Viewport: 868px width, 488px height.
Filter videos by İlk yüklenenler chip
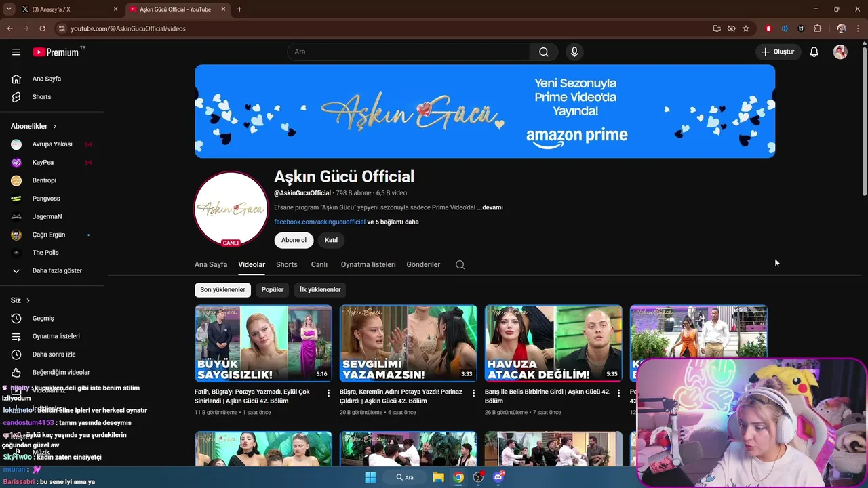click(320, 290)
